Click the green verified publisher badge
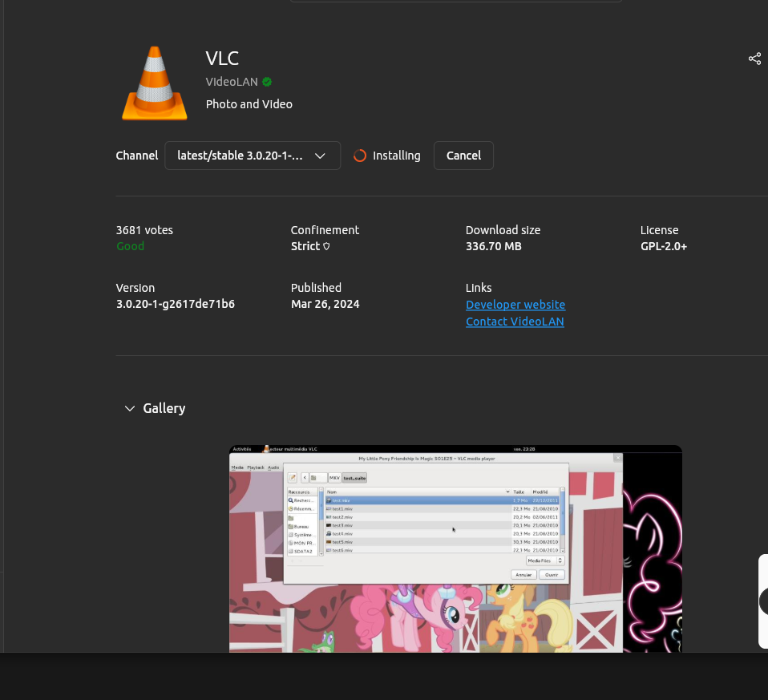 [x=267, y=82]
